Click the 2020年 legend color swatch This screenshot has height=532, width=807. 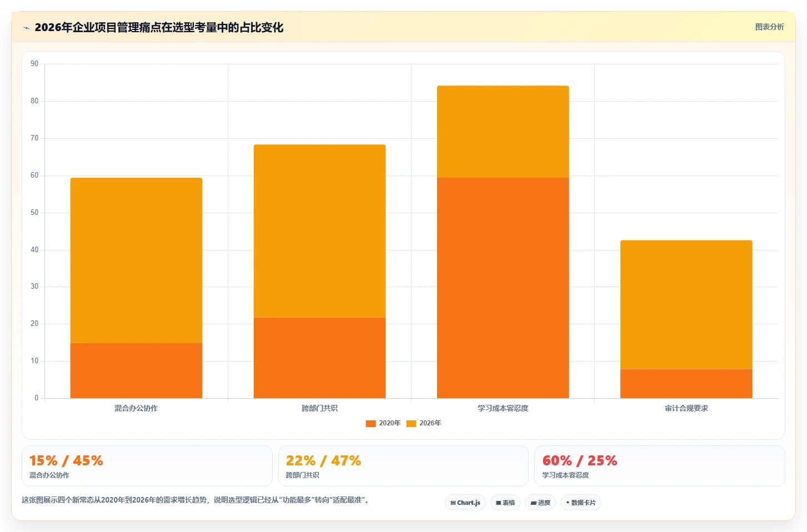pyautogui.click(x=371, y=424)
